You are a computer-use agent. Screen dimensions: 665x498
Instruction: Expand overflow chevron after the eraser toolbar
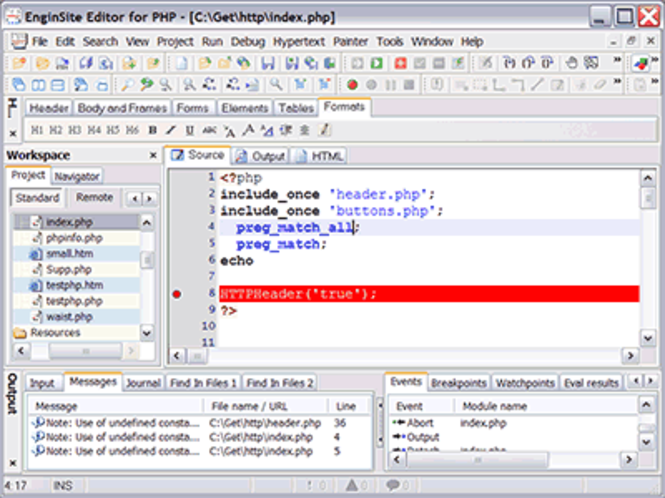pyautogui.click(x=618, y=81)
